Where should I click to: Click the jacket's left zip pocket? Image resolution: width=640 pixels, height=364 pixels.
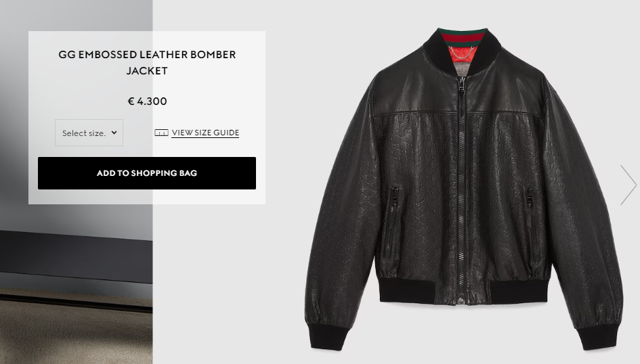pos(391,222)
